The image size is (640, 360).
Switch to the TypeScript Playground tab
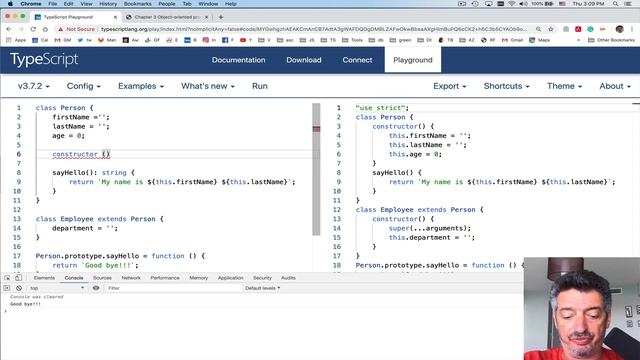[x=76, y=17]
